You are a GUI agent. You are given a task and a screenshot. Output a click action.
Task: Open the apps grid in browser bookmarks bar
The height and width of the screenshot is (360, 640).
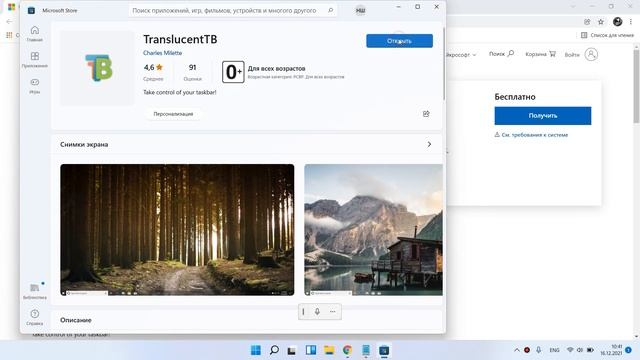tap(9, 35)
